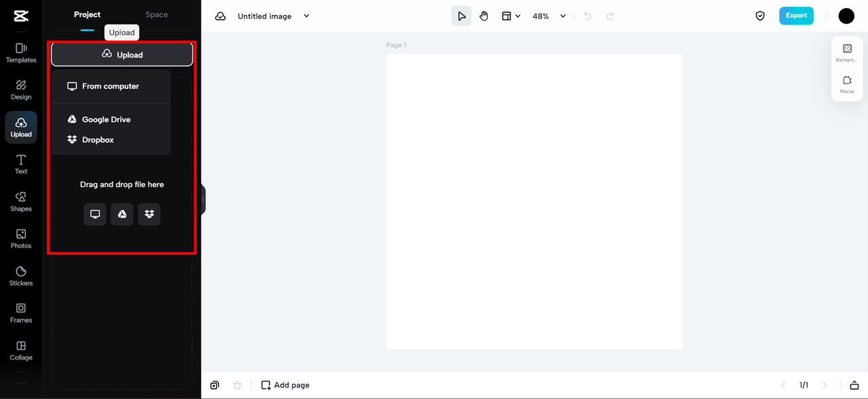Select the Upload sidebar item
This screenshot has width=868, height=399.
pyautogui.click(x=21, y=127)
